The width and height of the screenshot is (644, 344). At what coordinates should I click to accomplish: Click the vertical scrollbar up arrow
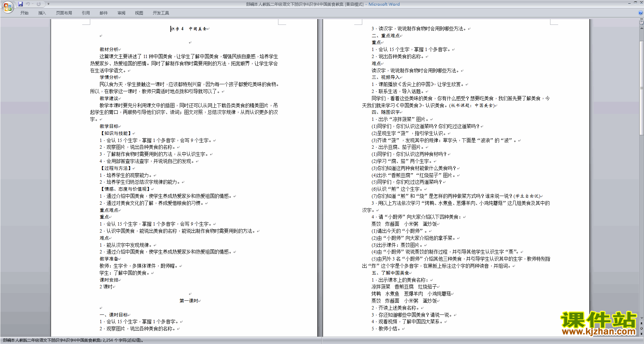(x=642, y=28)
